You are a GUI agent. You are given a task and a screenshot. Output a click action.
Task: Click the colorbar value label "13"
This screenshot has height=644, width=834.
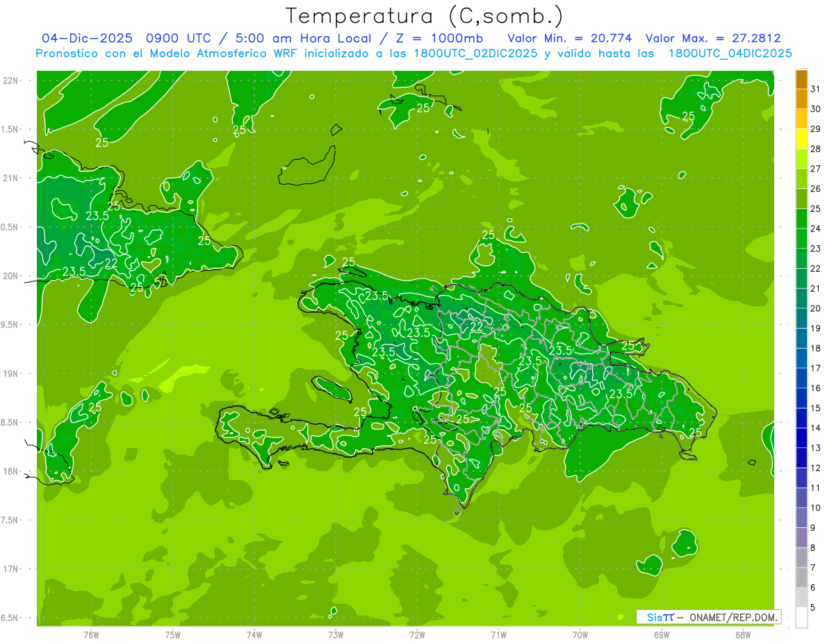816,448
